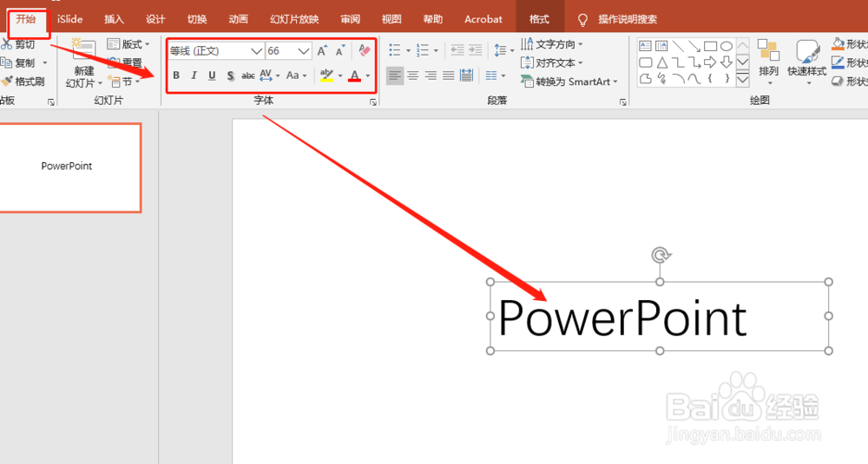This screenshot has height=464, width=868.
Task: Toggle justify text alignment
Action: click(449, 75)
